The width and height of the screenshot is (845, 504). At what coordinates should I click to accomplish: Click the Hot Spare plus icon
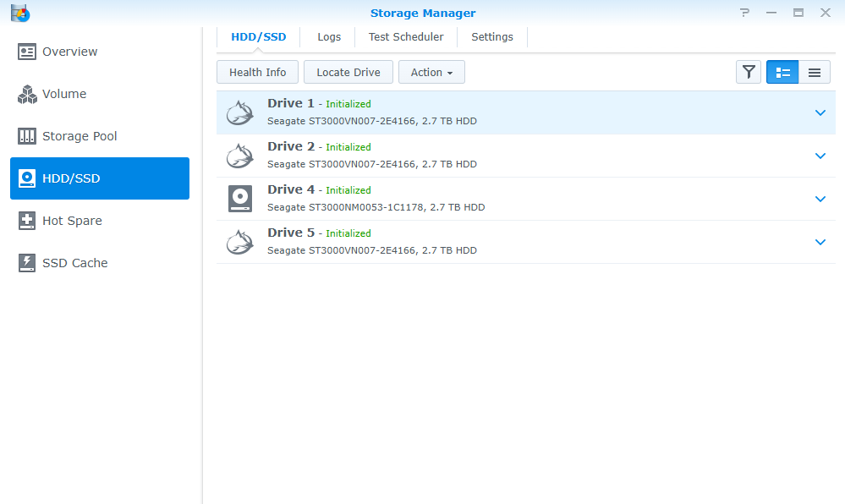[27, 221]
